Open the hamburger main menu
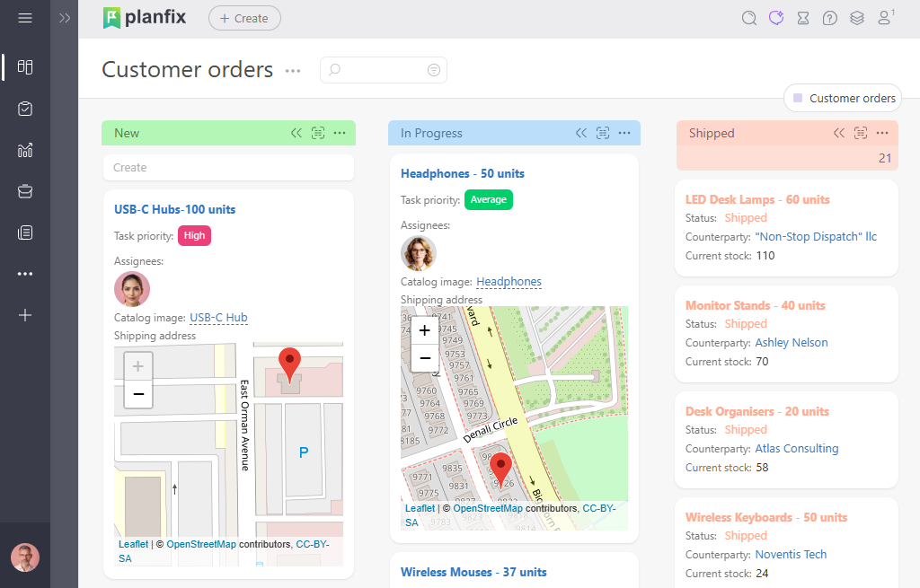Screen dimensions: 920x588 [x=24, y=18]
